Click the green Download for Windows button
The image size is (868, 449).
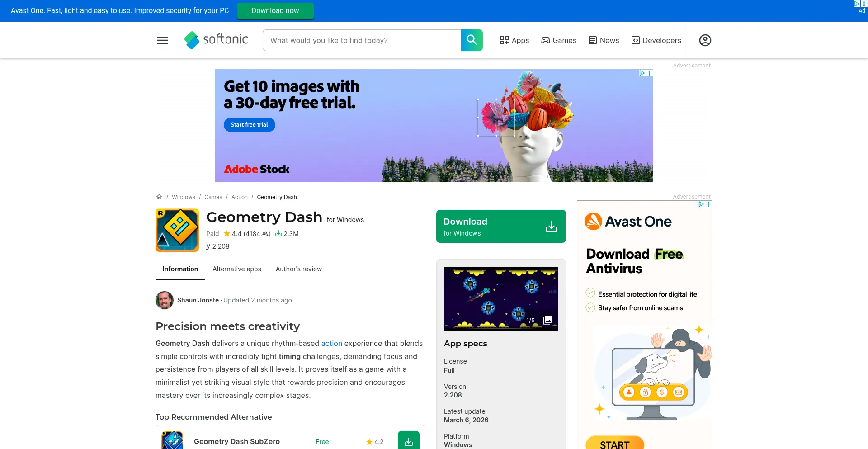click(x=501, y=226)
